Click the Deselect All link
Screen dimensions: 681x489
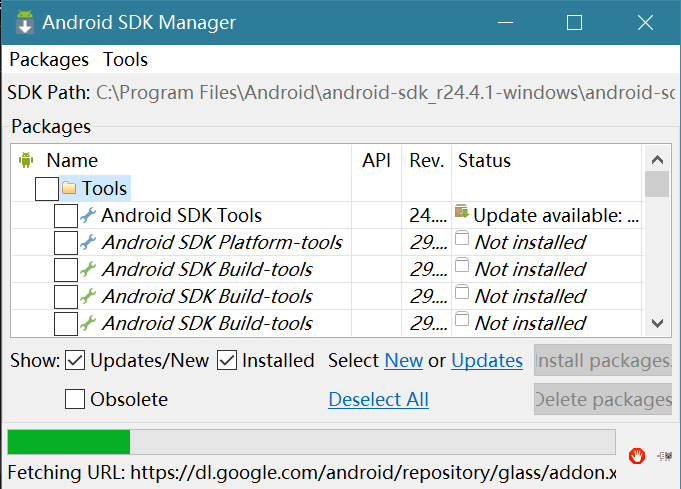378,400
